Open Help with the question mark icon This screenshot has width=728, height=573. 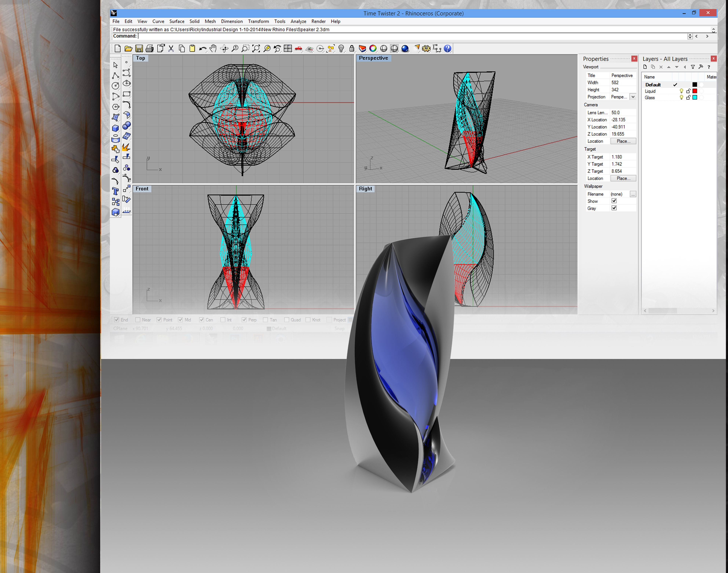pyautogui.click(x=448, y=49)
